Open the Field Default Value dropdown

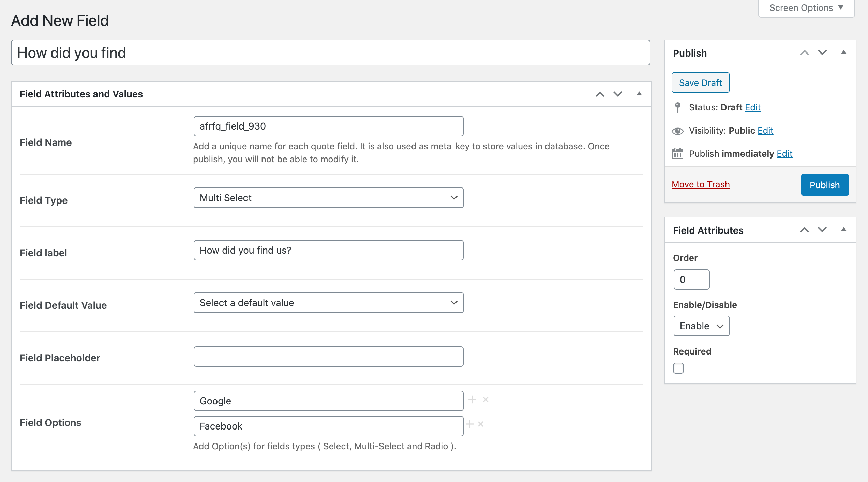coord(328,303)
